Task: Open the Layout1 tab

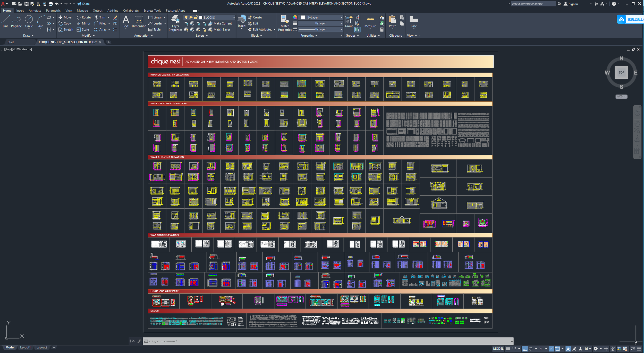Action: click(26, 347)
